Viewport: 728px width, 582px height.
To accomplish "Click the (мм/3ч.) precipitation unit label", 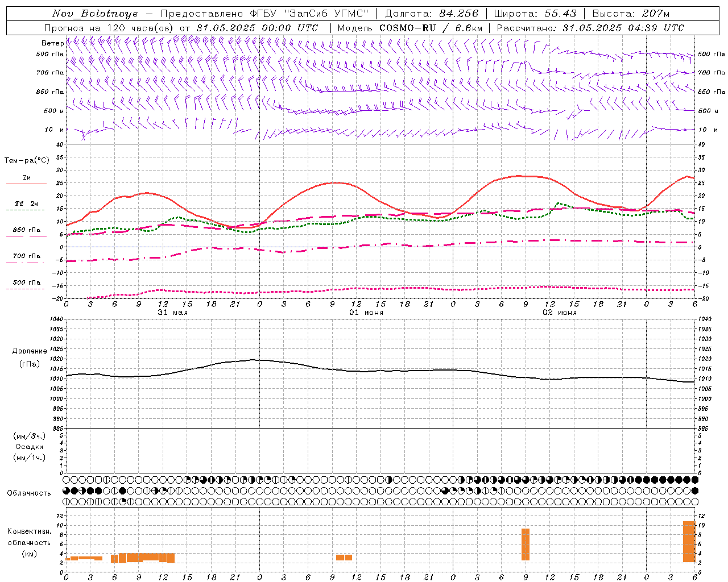I will [x=30, y=436].
